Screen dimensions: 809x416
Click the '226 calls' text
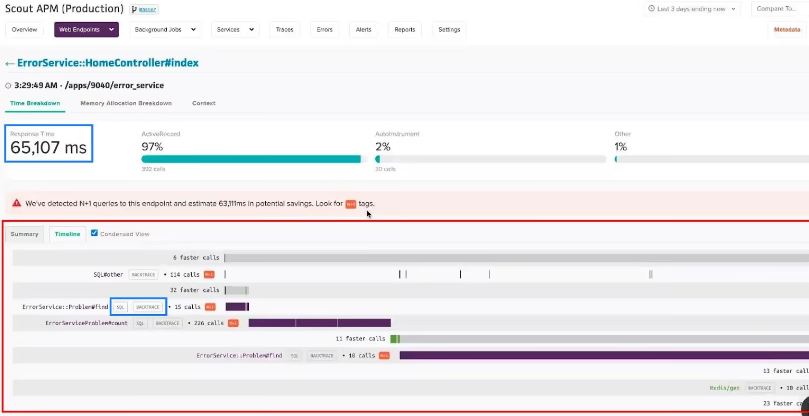click(x=208, y=323)
